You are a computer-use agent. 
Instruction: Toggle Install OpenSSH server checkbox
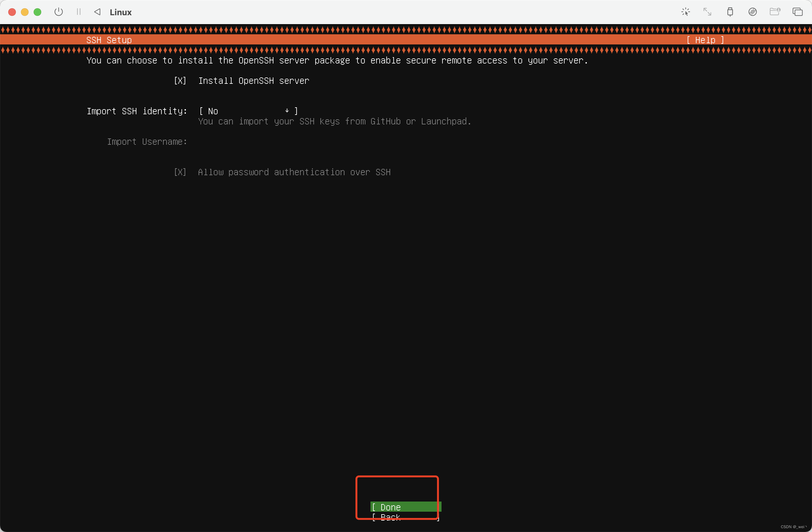[x=180, y=81]
